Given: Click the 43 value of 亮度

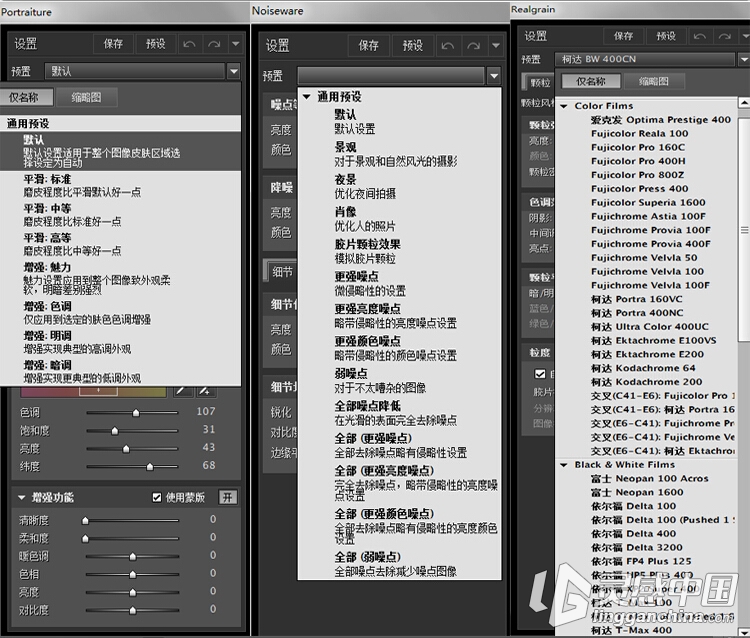Looking at the screenshot, I should 209,448.
